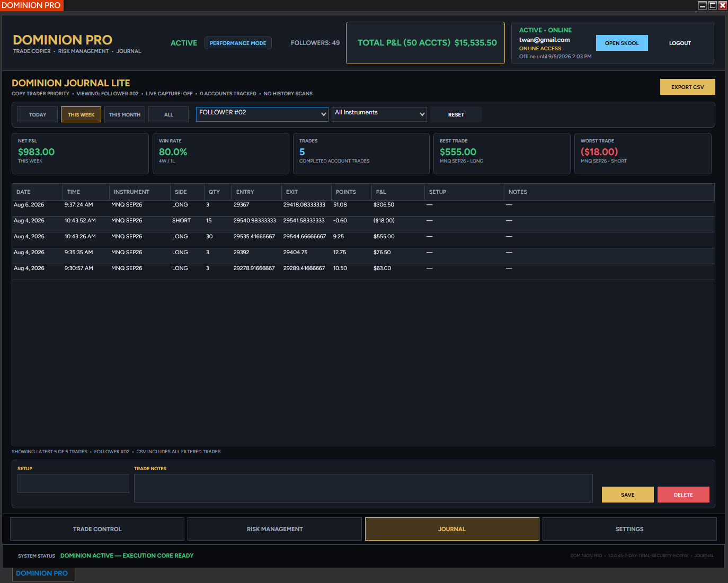Click the Trades count card
Screen dimensions: 728x583
(x=361, y=154)
